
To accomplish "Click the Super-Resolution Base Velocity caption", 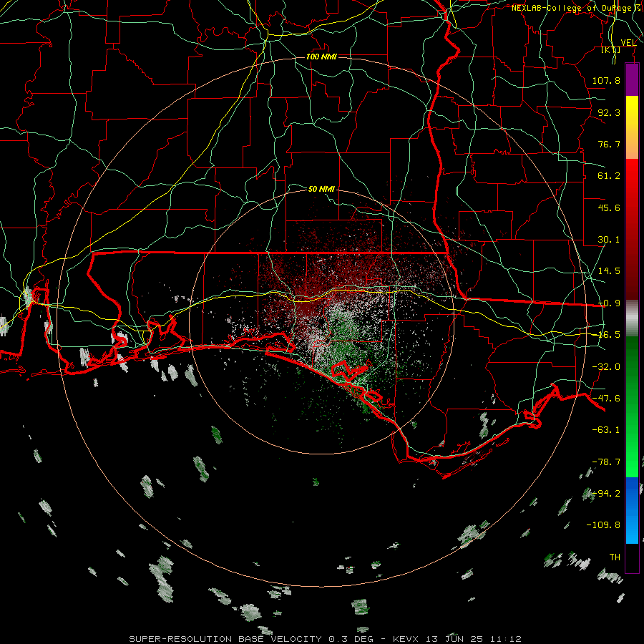I will 326,639.
